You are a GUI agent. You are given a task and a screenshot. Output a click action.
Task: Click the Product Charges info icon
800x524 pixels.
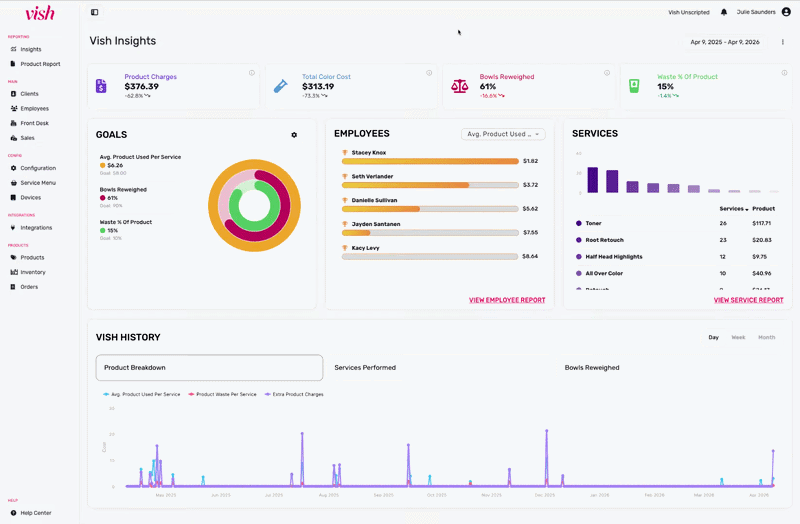pos(252,73)
